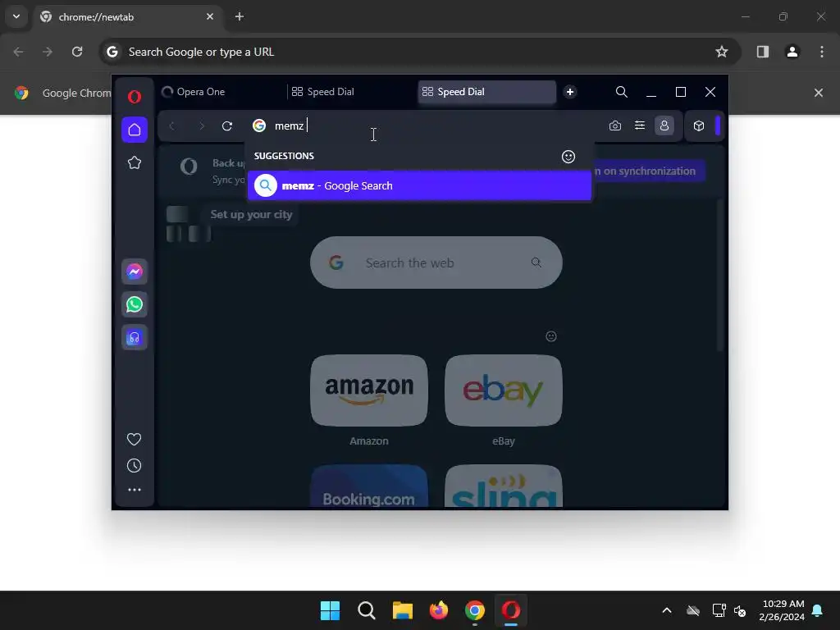Open Pinboards heart icon in sidebar
Viewport: 840px width, 630px height.
134,440
